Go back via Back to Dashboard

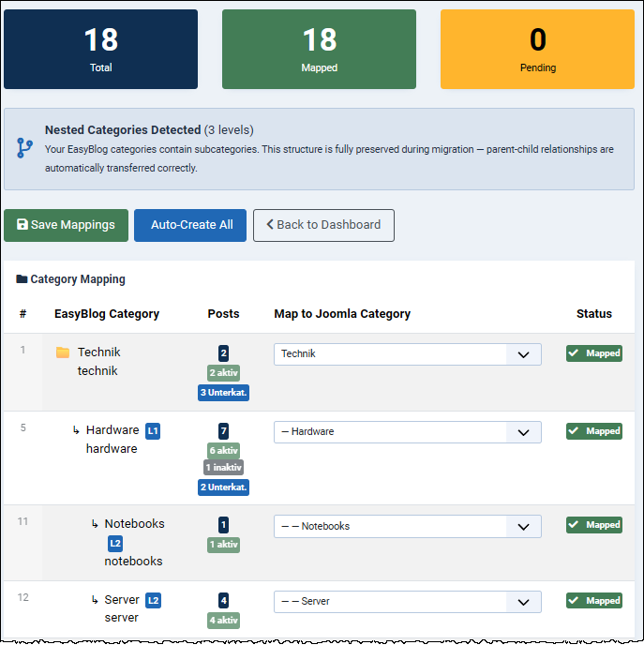click(x=323, y=225)
